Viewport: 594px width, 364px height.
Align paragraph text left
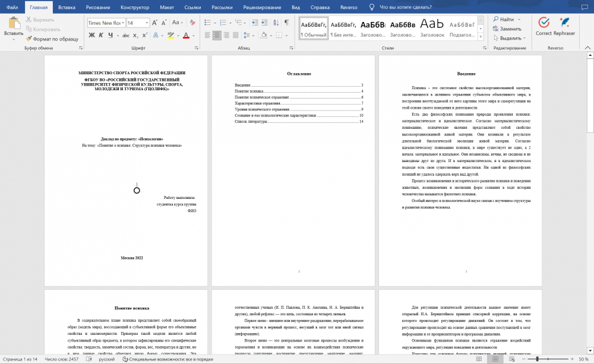click(x=207, y=35)
